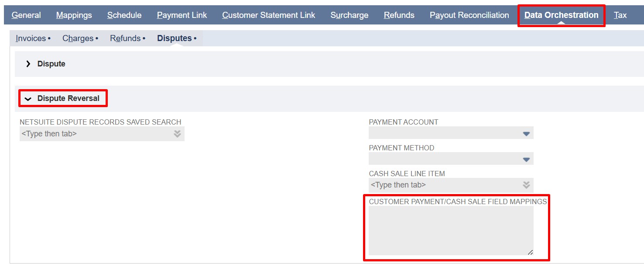Open the Payment Link tab
The width and height of the screenshot is (644, 264).
click(x=182, y=14)
